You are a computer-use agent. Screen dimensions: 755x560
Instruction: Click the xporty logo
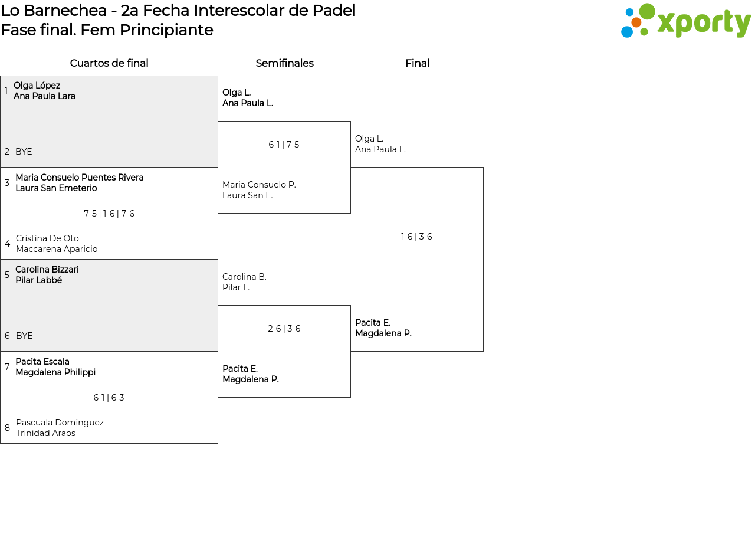tap(685, 21)
